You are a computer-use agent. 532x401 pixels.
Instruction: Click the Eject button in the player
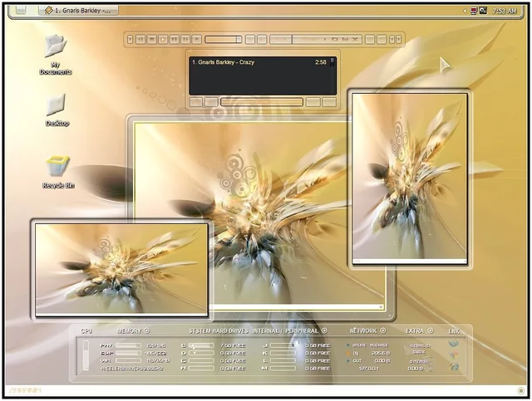[197, 39]
